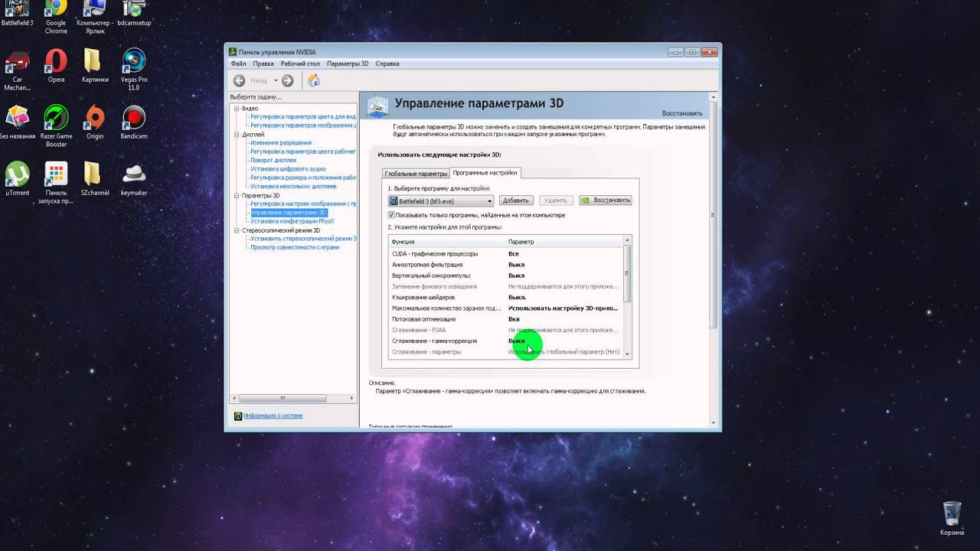The height and width of the screenshot is (551, 980).
Task: Uncheck Показывать только программы, найденные на этом компьютере
Action: [392, 215]
